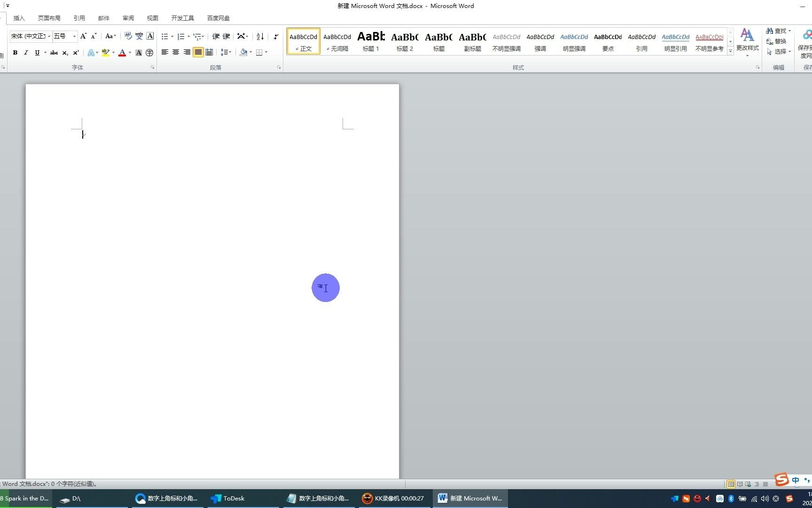This screenshot has height=508, width=812.
Task: Apply shading paint bucket fill
Action: (x=243, y=52)
